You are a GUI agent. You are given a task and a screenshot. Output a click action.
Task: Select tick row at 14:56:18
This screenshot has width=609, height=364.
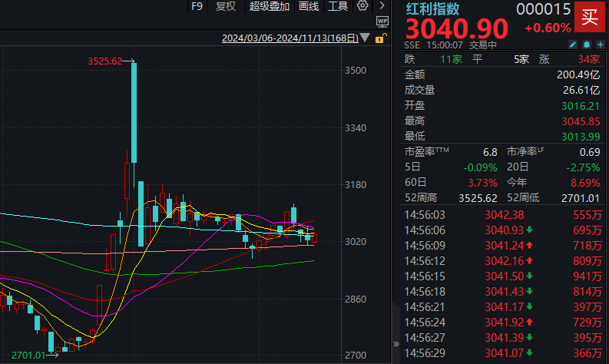click(x=503, y=292)
